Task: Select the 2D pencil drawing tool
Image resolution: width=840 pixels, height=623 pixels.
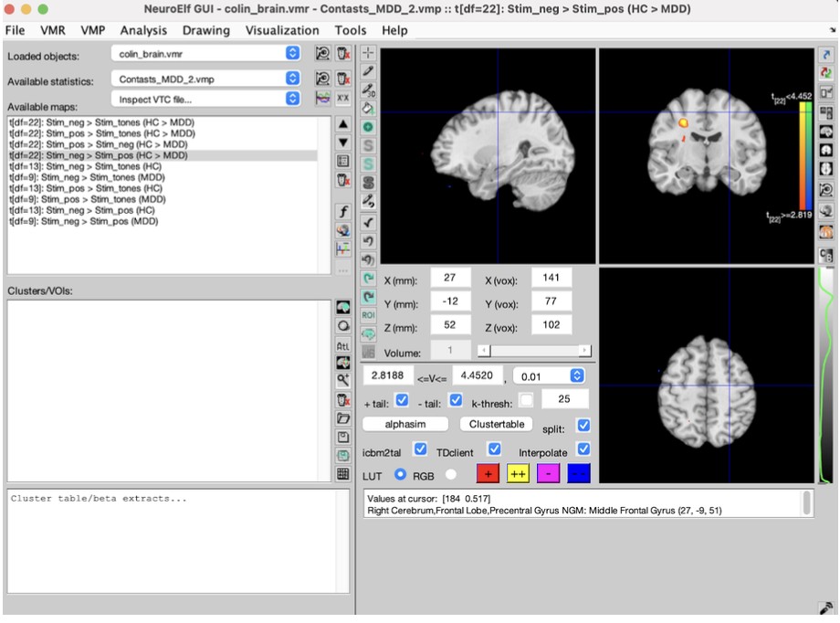Action: click(368, 70)
